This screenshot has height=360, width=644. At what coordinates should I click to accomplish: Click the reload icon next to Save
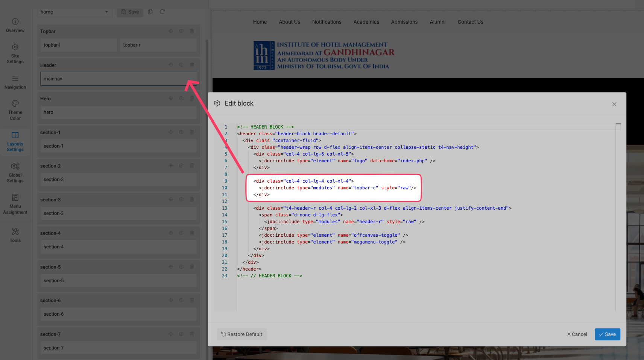point(162,12)
